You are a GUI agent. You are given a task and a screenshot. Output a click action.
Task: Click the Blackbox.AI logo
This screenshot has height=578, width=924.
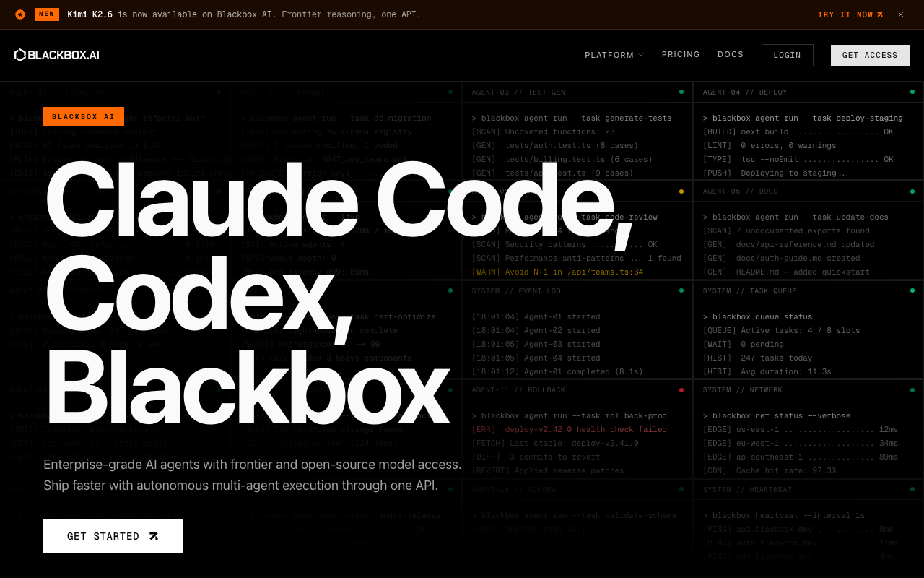pyautogui.click(x=57, y=55)
